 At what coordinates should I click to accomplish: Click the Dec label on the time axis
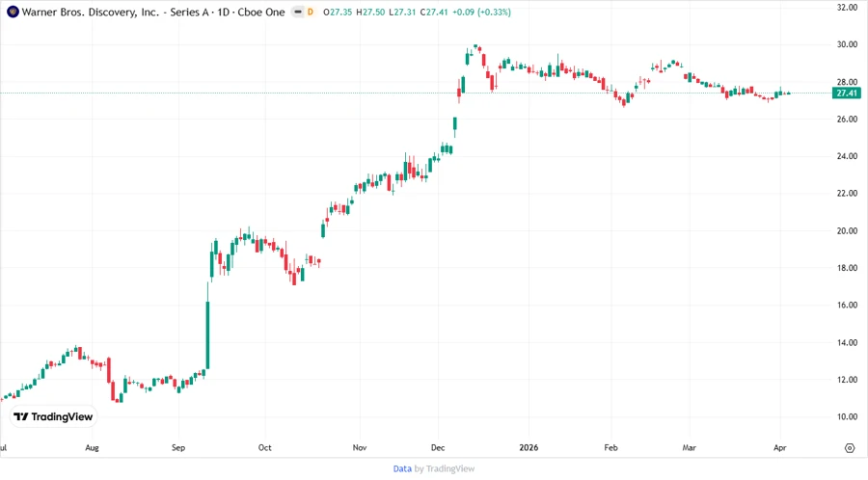click(x=438, y=448)
